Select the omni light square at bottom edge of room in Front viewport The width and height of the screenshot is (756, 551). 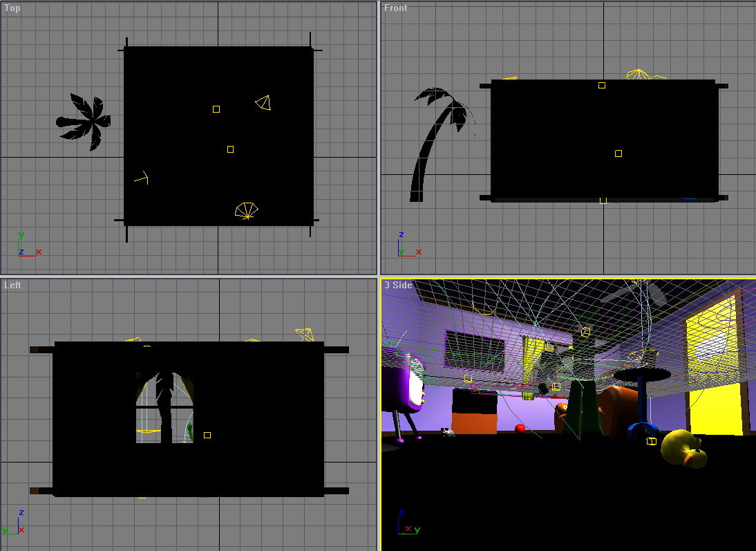[603, 200]
